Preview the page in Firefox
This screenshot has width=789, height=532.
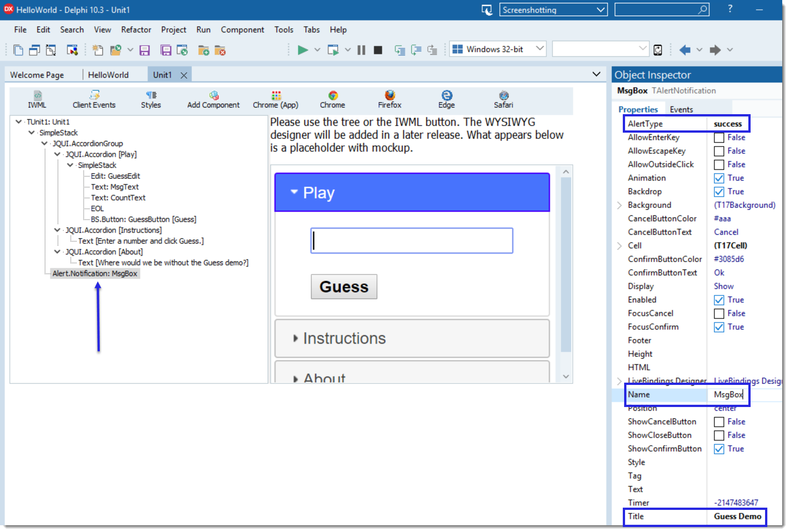pos(389,99)
